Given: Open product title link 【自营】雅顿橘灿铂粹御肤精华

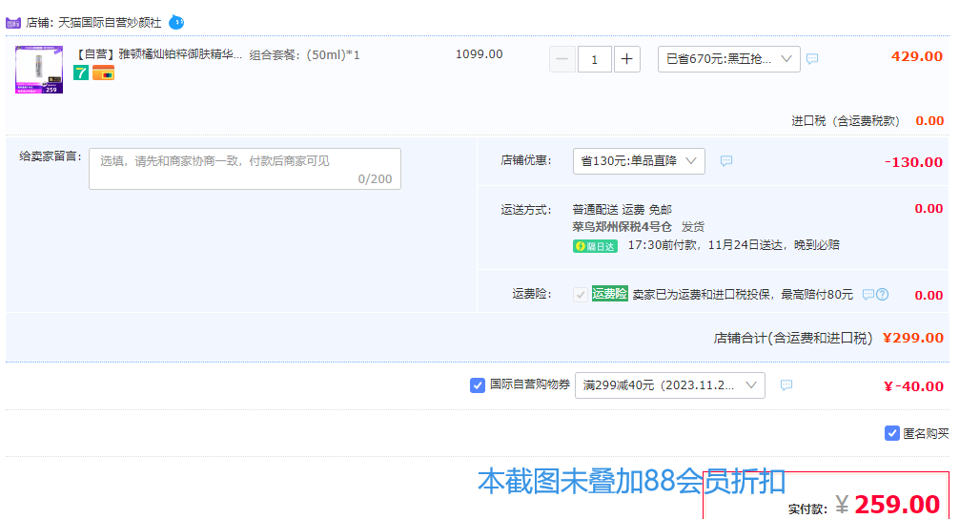Looking at the screenshot, I should tap(157, 54).
